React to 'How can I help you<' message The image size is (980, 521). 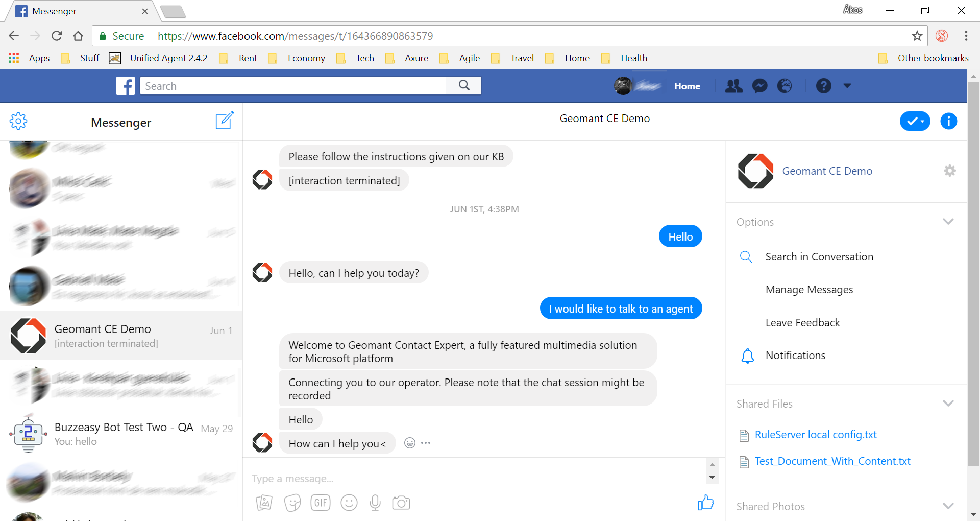tap(409, 443)
